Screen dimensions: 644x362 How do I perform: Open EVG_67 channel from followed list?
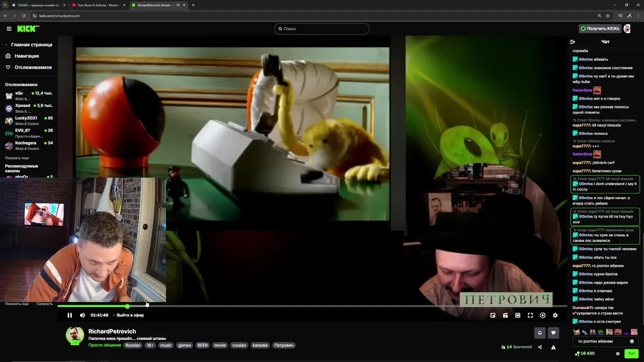point(29,133)
